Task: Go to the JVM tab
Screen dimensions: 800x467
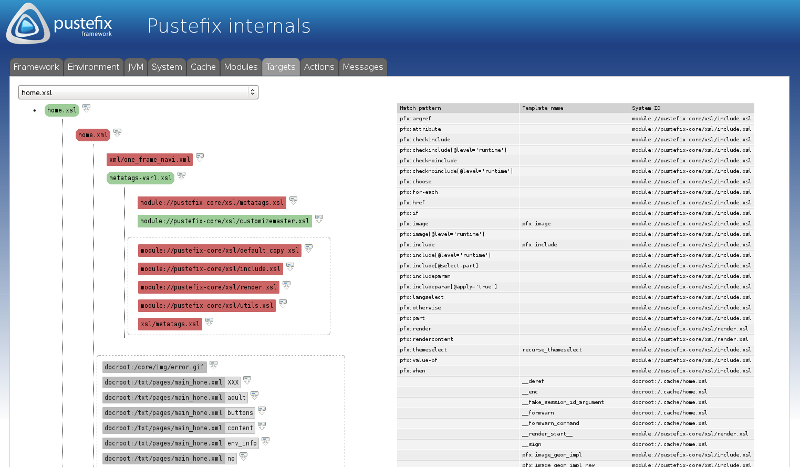Action: pyautogui.click(x=136, y=67)
